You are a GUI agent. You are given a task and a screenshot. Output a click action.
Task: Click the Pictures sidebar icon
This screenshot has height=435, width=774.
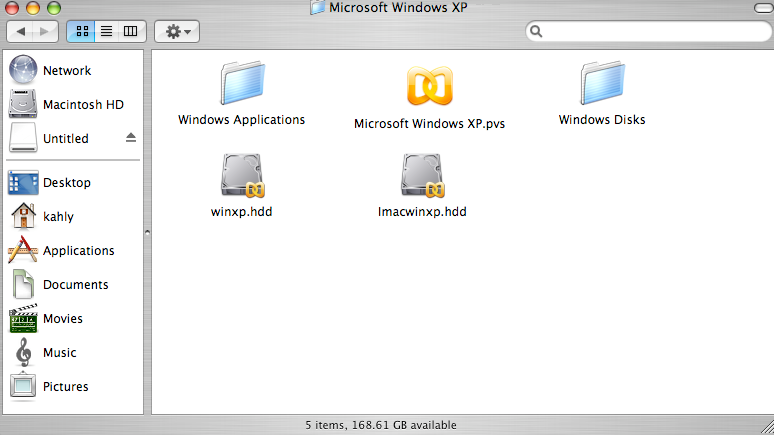(23, 386)
